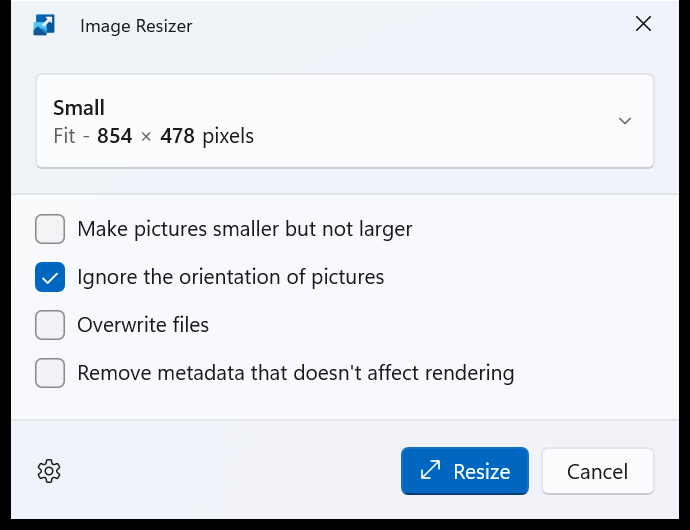
Task: Tick the Overwrite files checkbox
Action: pos(50,325)
